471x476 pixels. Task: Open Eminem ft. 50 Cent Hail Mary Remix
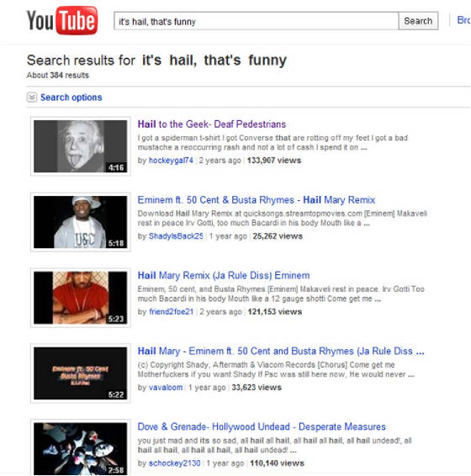click(x=257, y=200)
